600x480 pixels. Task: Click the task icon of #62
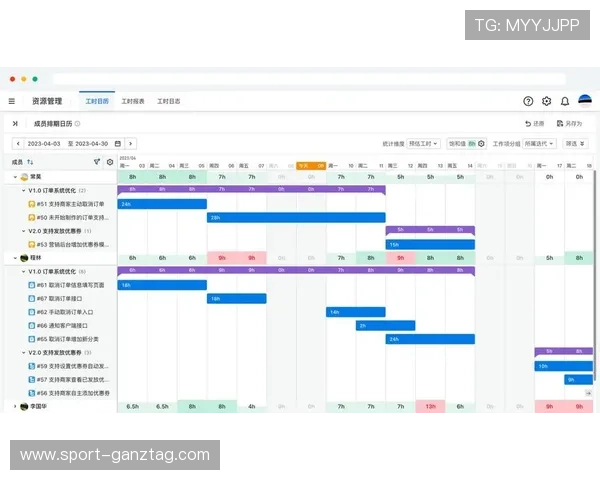[32, 312]
